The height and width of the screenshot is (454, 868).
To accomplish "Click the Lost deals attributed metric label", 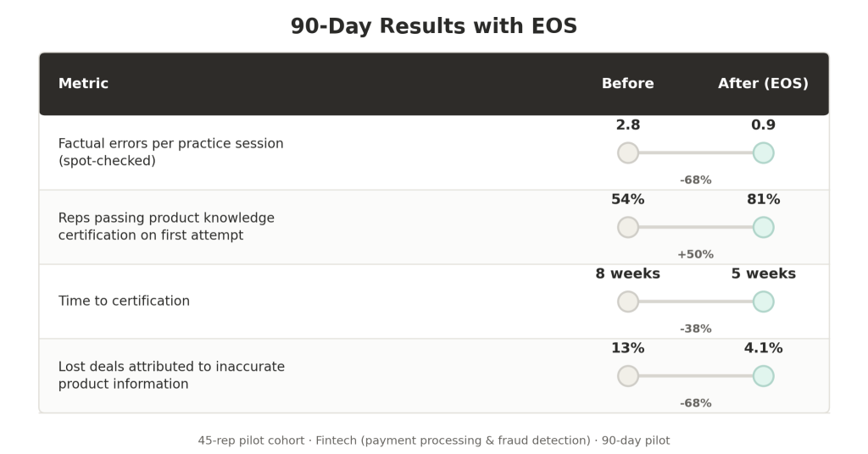I will point(171,375).
